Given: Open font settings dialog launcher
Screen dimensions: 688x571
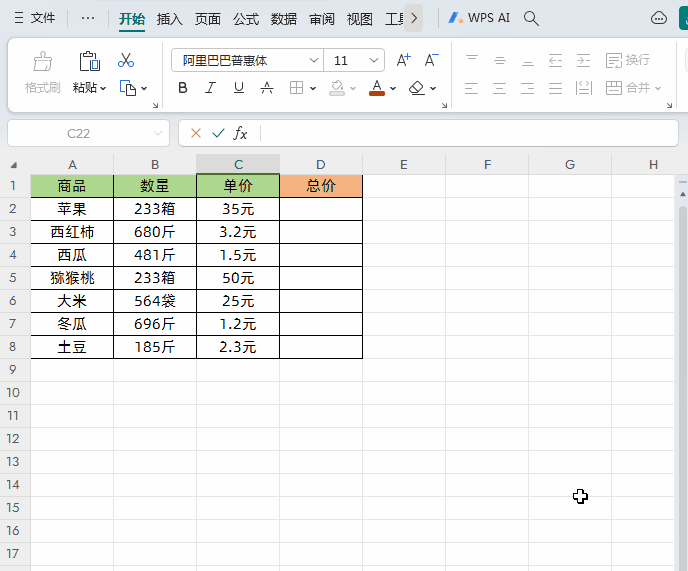Looking at the screenshot, I should click(444, 105).
